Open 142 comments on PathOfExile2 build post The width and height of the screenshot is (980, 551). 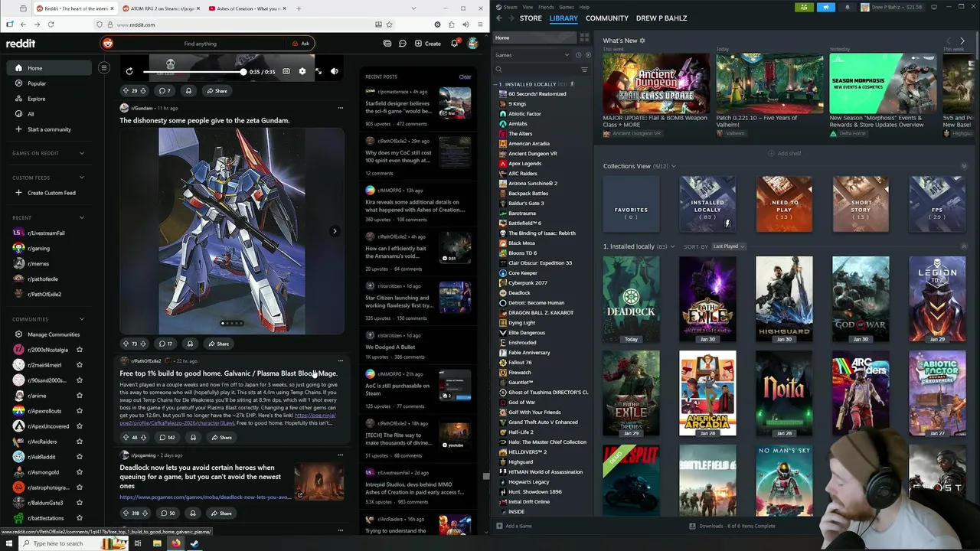pos(167,438)
